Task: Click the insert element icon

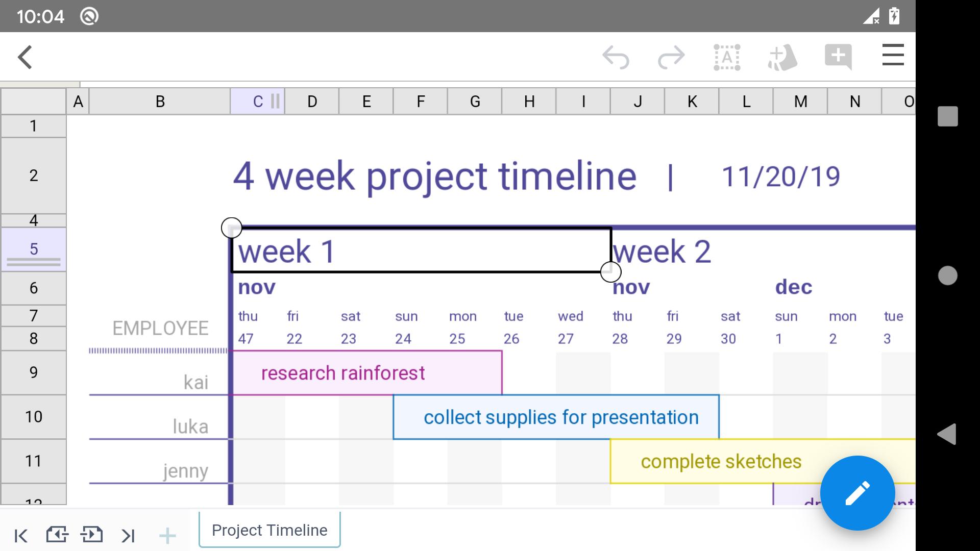Action: pos(783,57)
